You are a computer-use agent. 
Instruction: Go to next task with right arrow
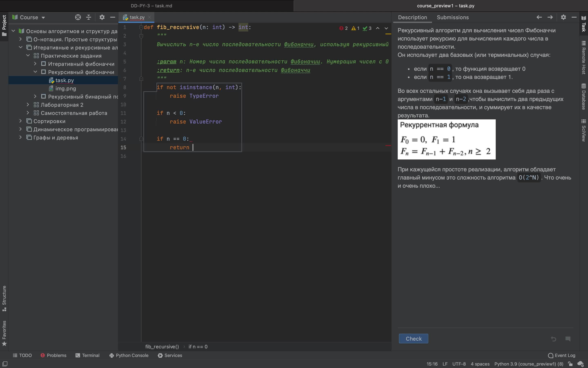click(x=550, y=17)
